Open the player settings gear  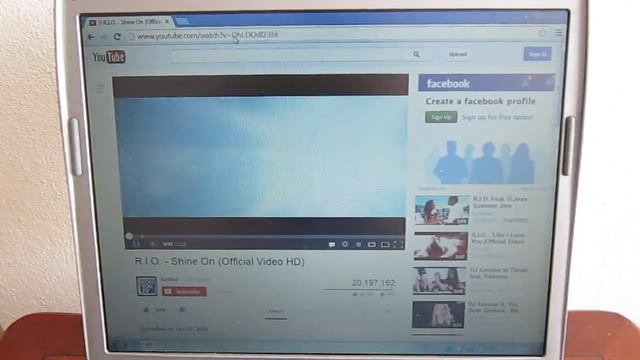[345, 244]
